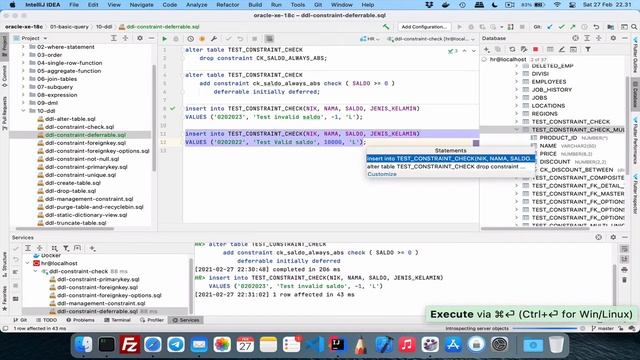Click the Project tree vertical scrollbar
This screenshot has width=640, height=360.
pyautogui.click(x=154, y=118)
